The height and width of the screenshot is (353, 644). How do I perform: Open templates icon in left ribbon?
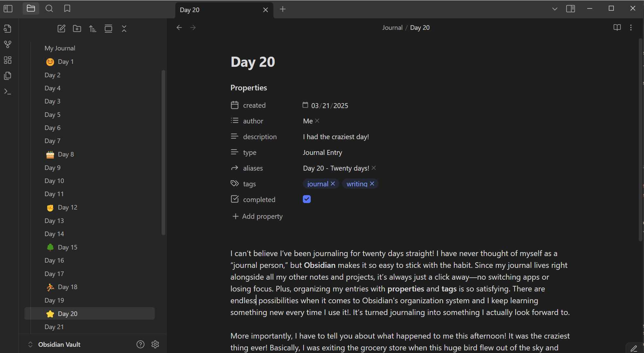point(8,76)
